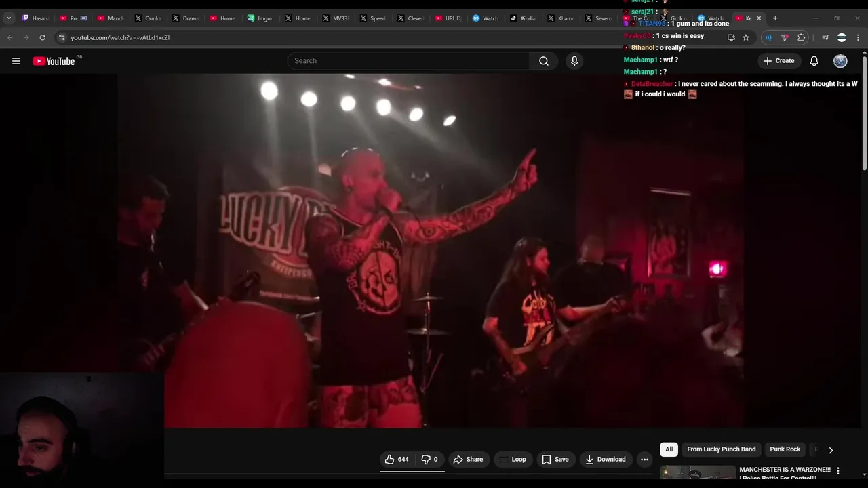Click the address bar URL
Viewport: 868px width, 488px height.
(x=120, y=37)
